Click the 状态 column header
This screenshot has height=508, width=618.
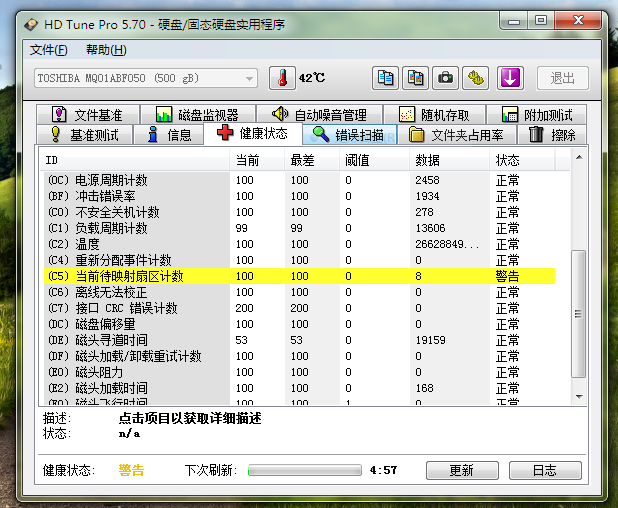523,160
